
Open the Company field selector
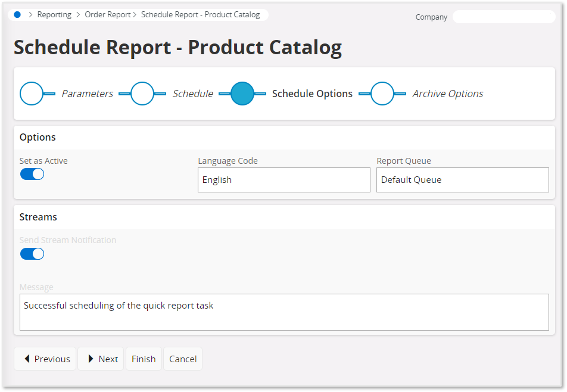point(504,17)
